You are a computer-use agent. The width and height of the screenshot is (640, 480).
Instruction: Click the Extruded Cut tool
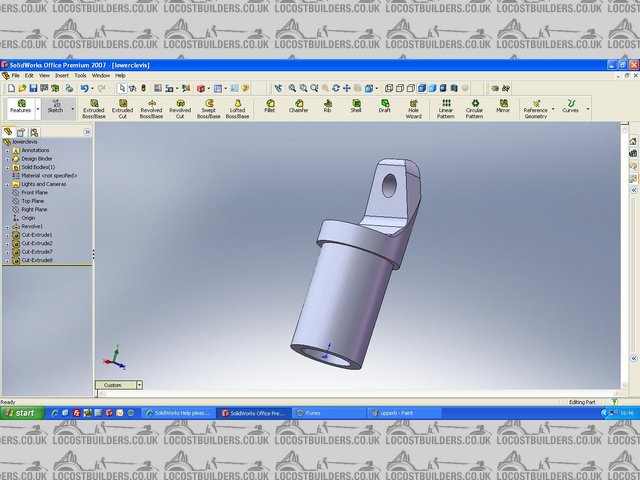click(x=122, y=108)
